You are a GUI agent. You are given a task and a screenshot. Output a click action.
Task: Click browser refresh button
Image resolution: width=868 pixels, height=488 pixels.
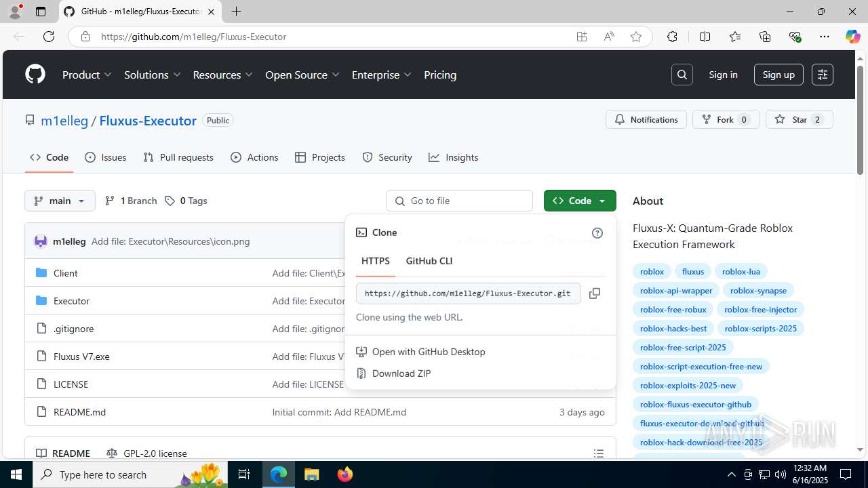coord(49,37)
